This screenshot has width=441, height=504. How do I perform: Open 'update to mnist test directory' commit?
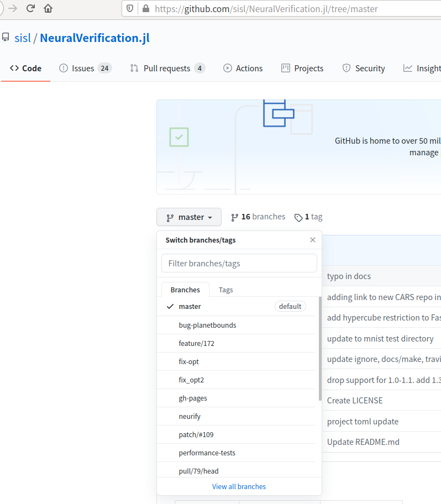pos(380,338)
